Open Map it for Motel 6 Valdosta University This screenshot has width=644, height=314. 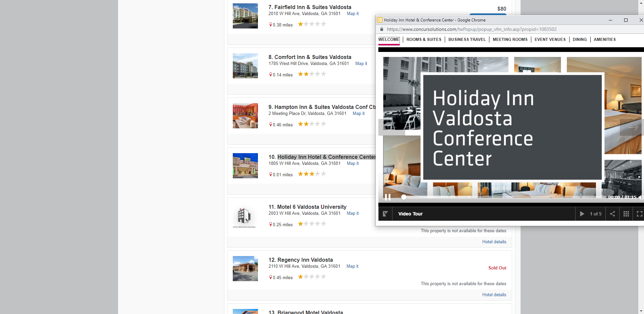click(x=353, y=213)
